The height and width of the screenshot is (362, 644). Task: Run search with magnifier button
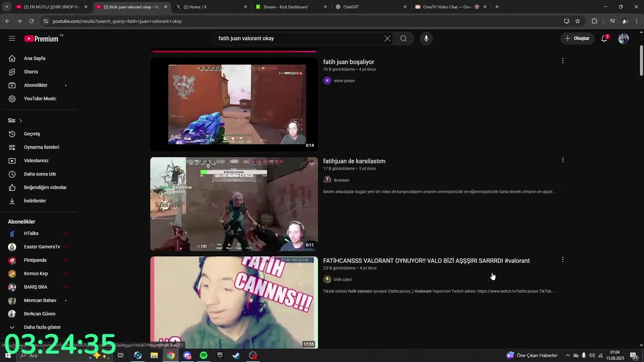coord(404,39)
